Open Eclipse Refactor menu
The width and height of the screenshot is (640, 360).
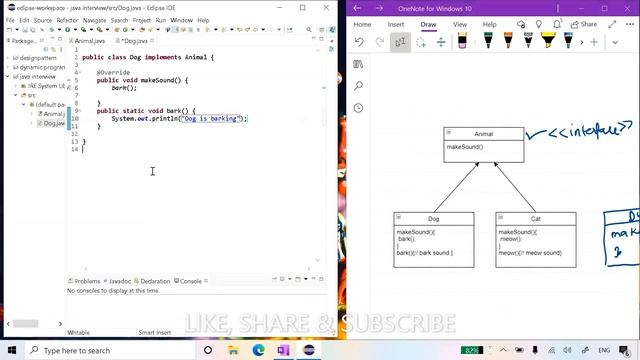point(67,20)
